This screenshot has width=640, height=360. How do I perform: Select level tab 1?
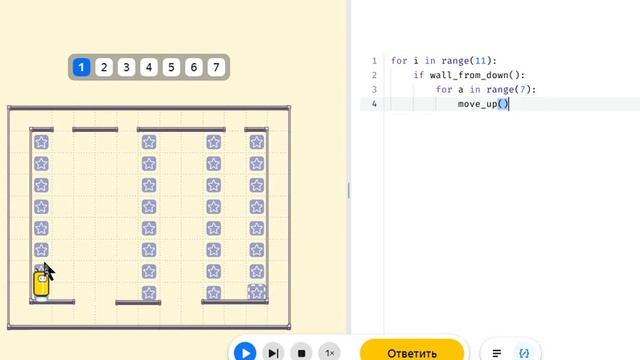[82, 67]
